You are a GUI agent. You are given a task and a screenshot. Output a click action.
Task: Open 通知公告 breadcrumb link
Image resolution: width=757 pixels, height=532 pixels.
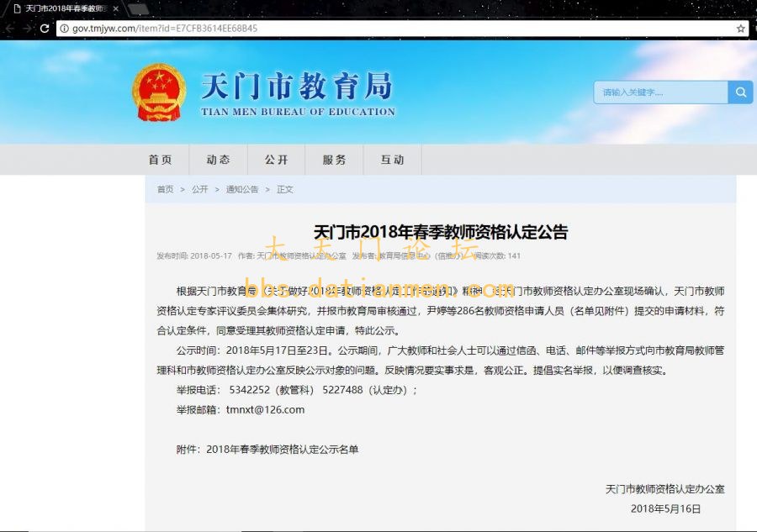point(242,190)
